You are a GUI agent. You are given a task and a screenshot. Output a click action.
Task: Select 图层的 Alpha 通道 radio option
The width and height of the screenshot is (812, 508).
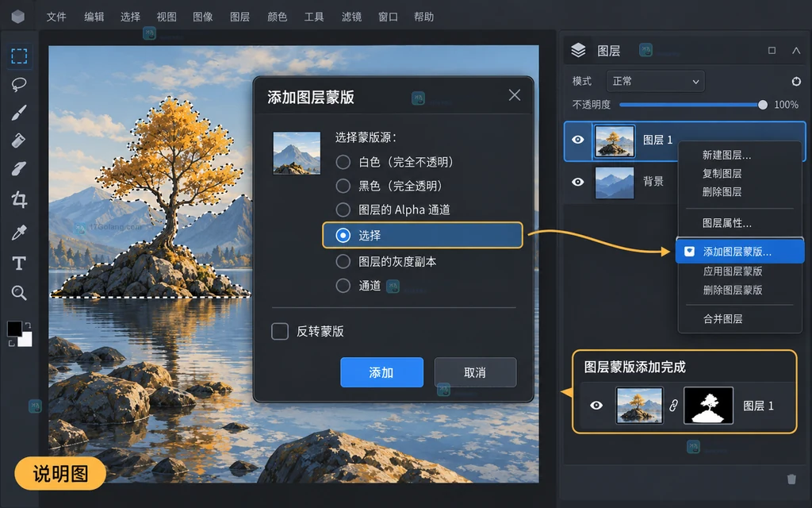(343, 210)
